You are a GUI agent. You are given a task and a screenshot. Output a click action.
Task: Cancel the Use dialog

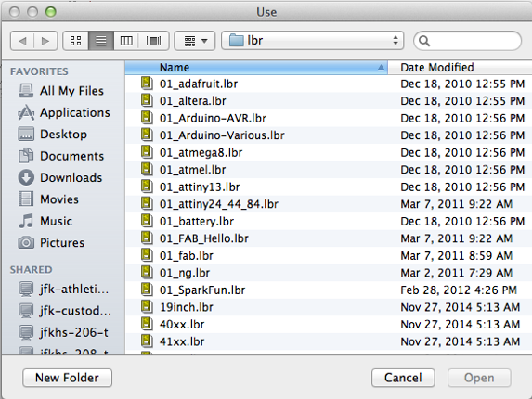403,378
